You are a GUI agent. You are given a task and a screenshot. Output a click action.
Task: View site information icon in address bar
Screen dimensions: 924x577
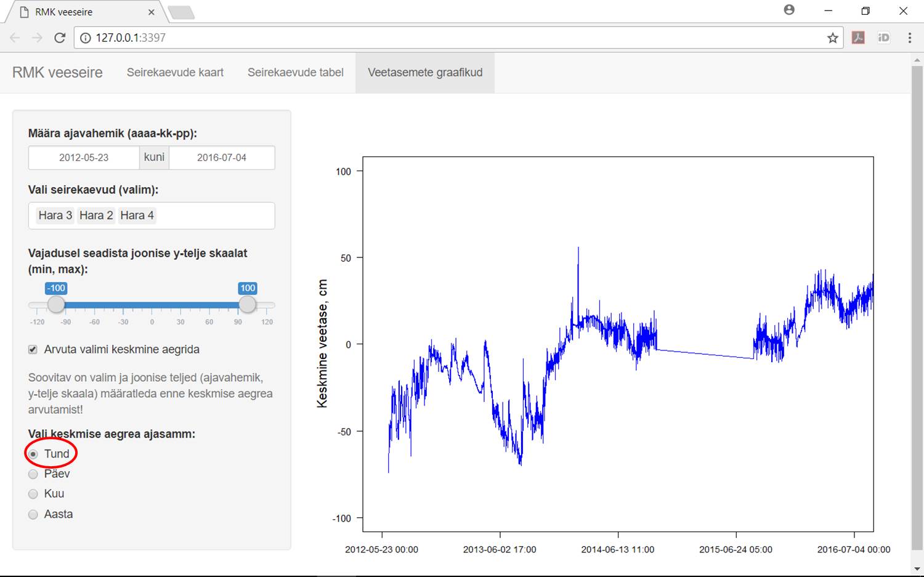coord(86,38)
